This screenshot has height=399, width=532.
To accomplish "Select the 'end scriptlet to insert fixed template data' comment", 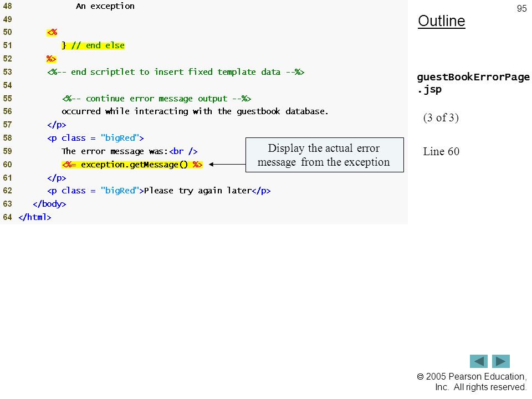I will pos(176,72).
